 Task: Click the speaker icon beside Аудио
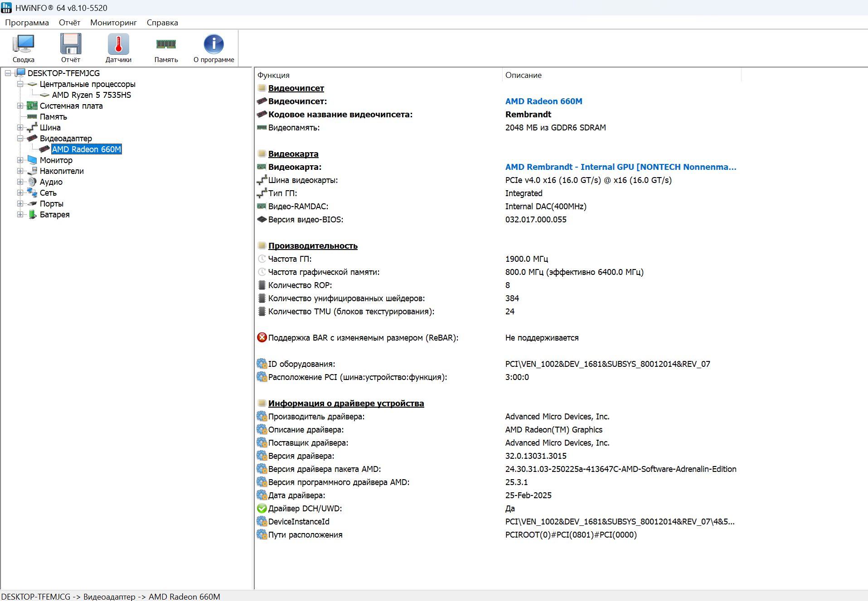[x=32, y=182]
